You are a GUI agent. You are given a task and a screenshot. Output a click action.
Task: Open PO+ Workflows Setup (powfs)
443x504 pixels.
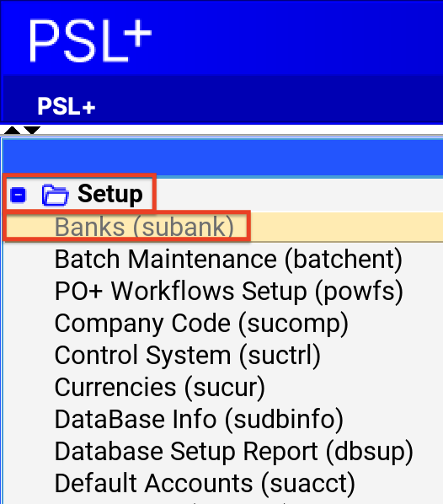coord(229,292)
